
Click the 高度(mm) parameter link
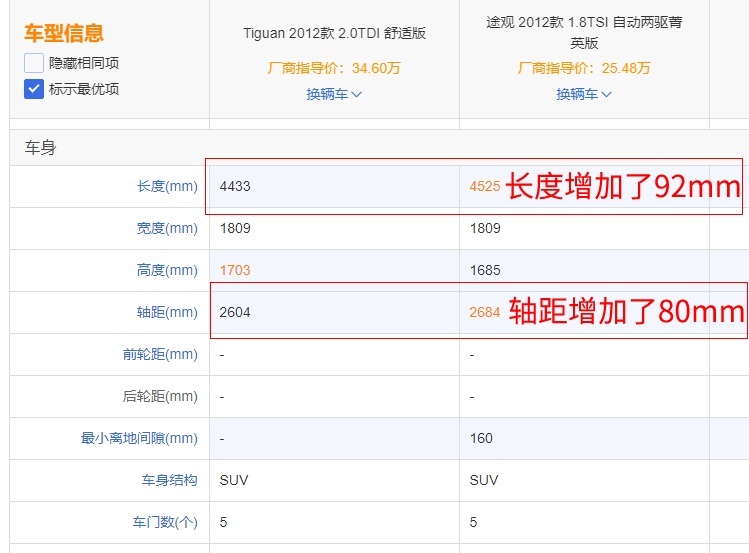167,270
